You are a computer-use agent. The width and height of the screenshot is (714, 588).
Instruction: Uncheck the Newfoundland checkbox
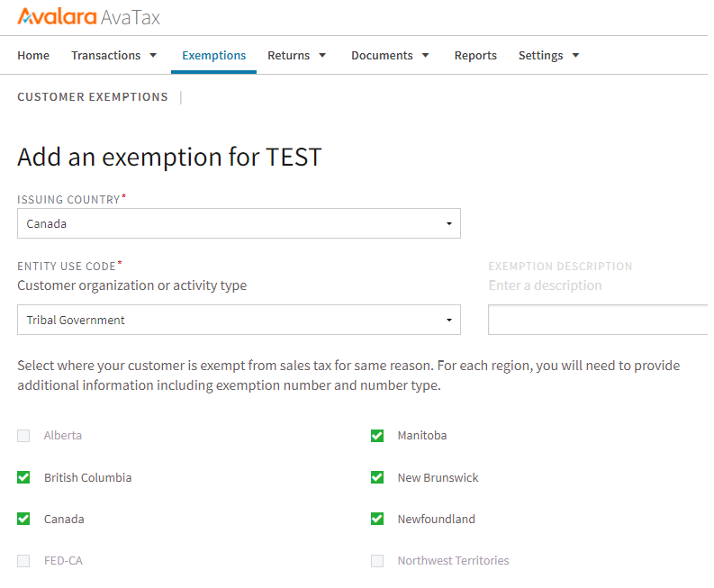pyautogui.click(x=377, y=519)
